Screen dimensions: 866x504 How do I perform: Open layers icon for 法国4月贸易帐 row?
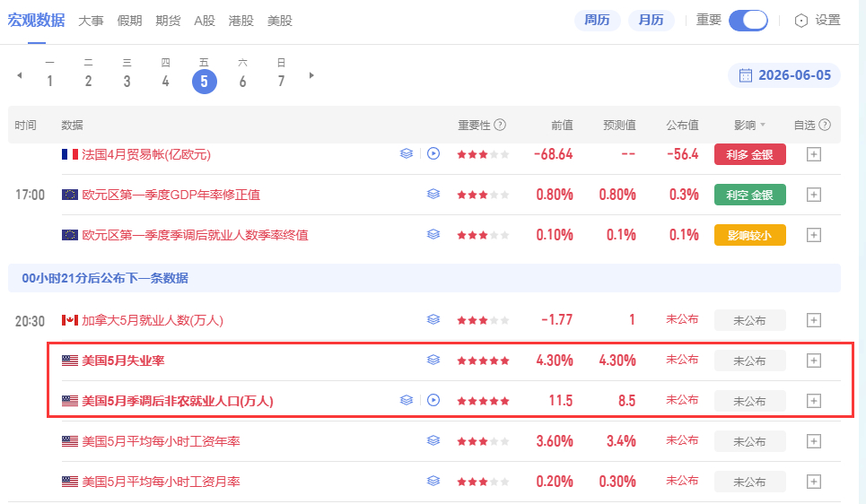click(x=407, y=154)
